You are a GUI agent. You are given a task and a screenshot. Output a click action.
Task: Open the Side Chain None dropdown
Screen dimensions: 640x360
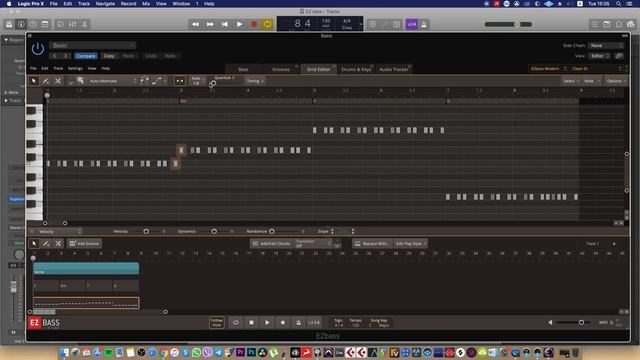pyautogui.click(x=606, y=45)
